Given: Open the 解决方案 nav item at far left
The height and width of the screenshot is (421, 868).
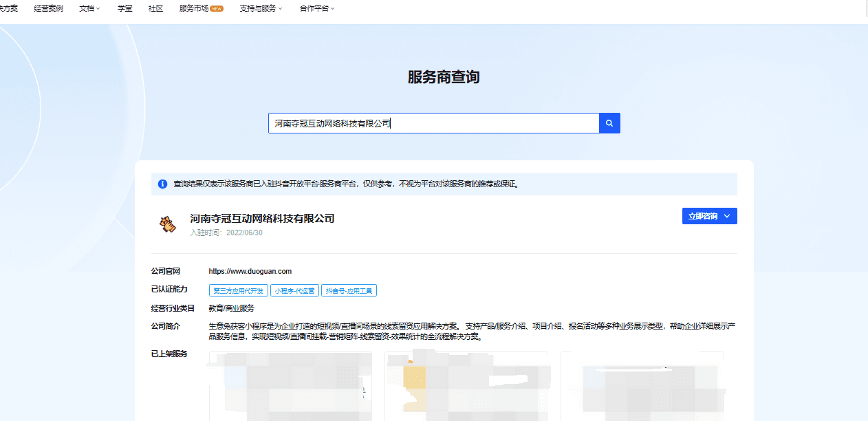Looking at the screenshot, I should pyautogui.click(x=9, y=8).
